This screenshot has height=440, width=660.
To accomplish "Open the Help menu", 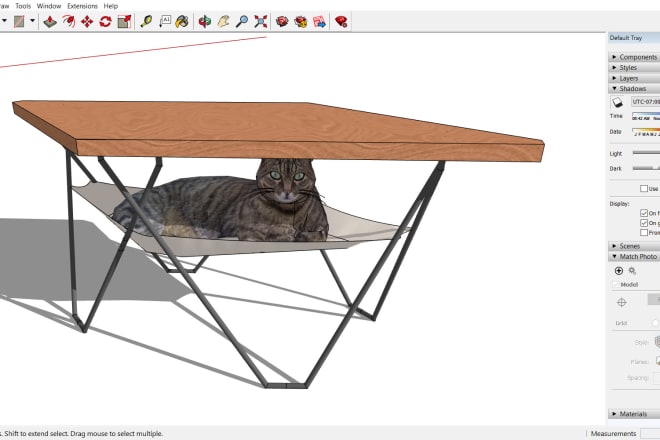I will click(111, 6).
